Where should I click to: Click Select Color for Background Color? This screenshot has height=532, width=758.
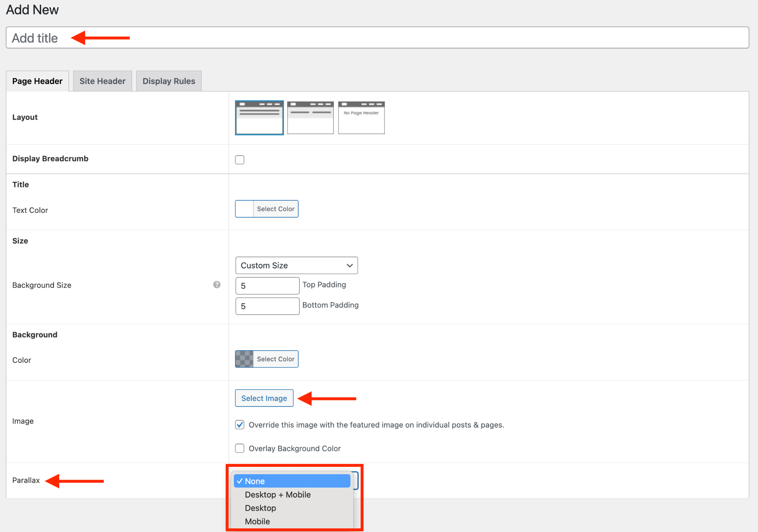pyautogui.click(x=276, y=359)
